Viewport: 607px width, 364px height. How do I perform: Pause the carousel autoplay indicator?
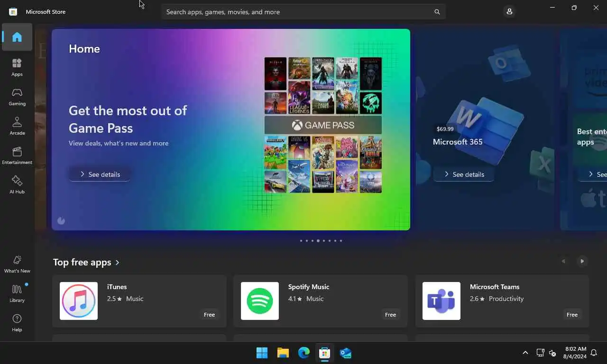coord(61,220)
